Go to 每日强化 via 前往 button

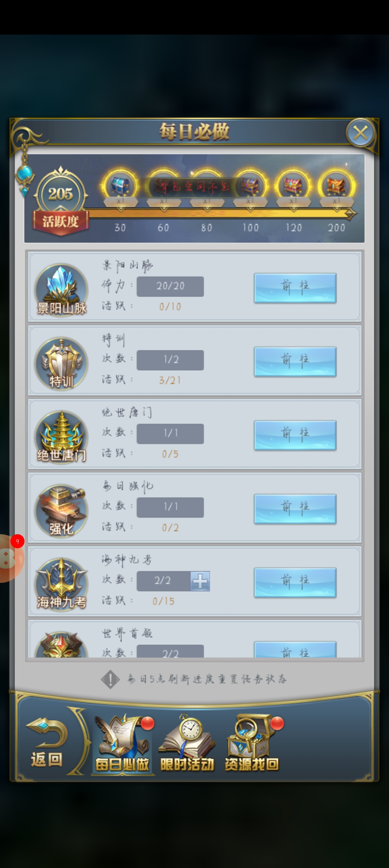click(x=295, y=509)
